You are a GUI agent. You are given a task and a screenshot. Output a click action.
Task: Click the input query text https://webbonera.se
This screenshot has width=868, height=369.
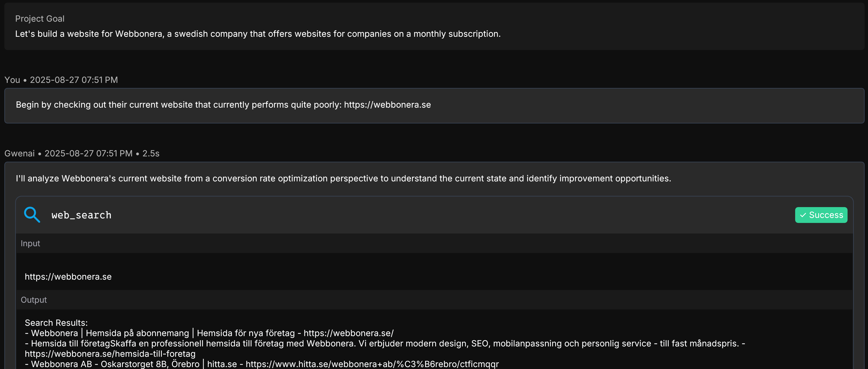[68, 277]
